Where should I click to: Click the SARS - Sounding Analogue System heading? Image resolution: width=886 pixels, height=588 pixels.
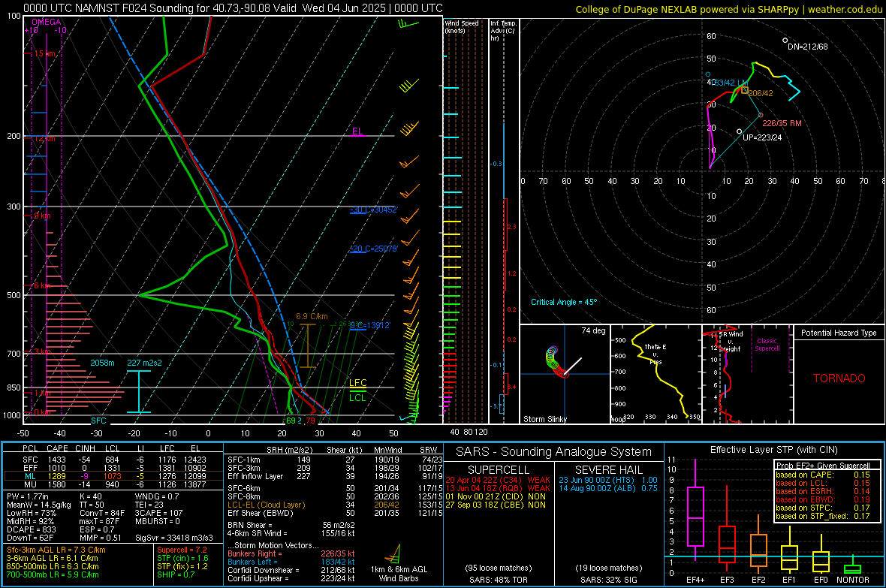tap(553, 452)
